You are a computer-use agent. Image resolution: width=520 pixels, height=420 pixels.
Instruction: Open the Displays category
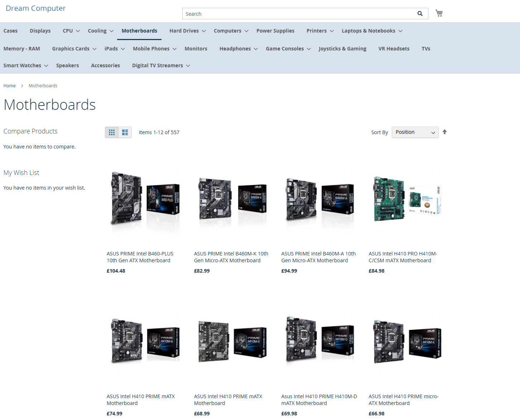[x=40, y=31]
